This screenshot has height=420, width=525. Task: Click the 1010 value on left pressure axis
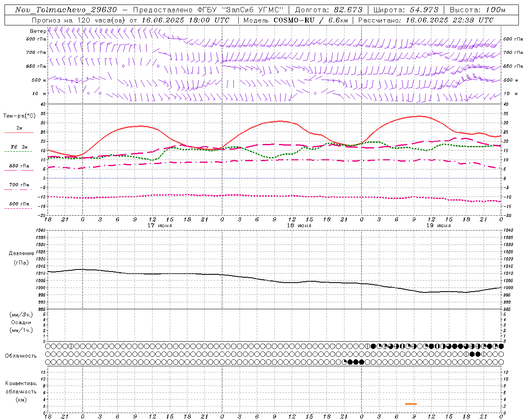click(40, 274)
